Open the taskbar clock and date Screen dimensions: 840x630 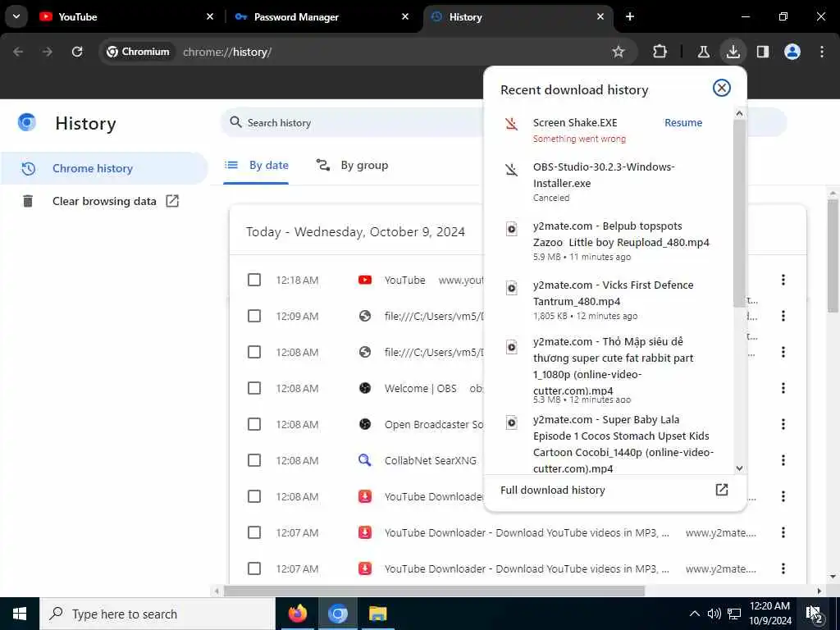pyautogui.click(x=770, y=614)
